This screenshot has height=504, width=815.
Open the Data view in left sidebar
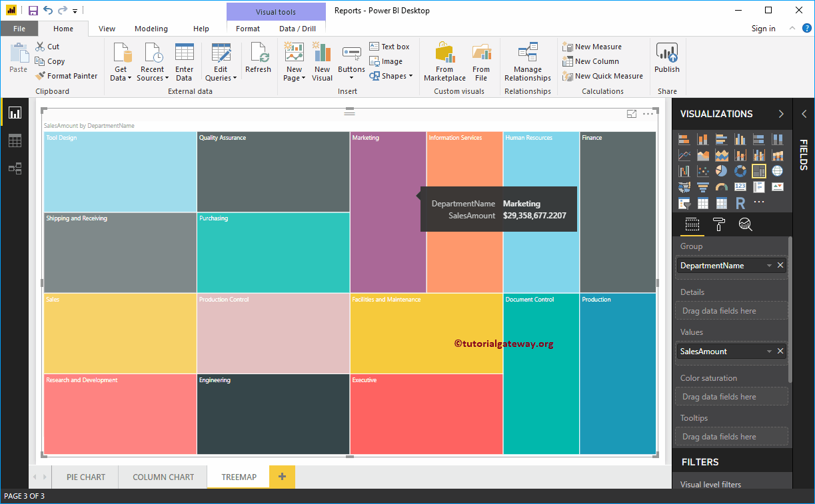coord(15,140)
